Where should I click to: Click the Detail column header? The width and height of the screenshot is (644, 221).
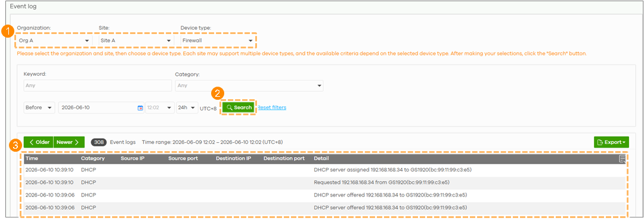pos(321,158)
